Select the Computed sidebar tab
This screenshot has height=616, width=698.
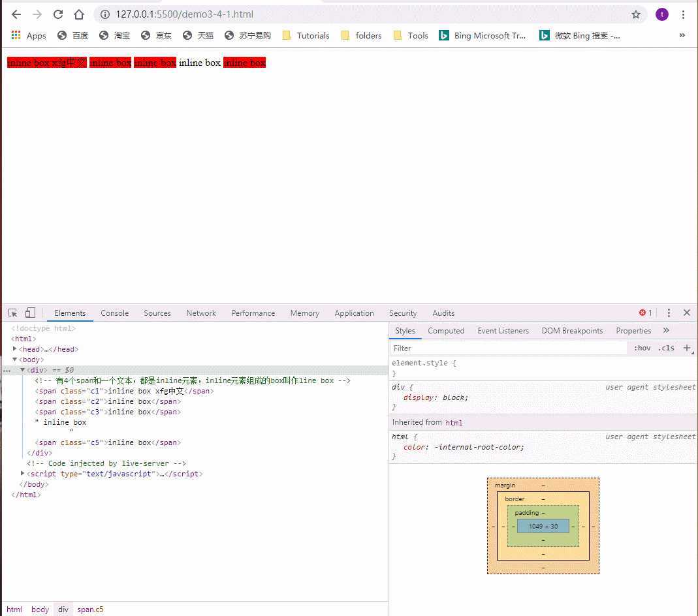tap(445, 331)
